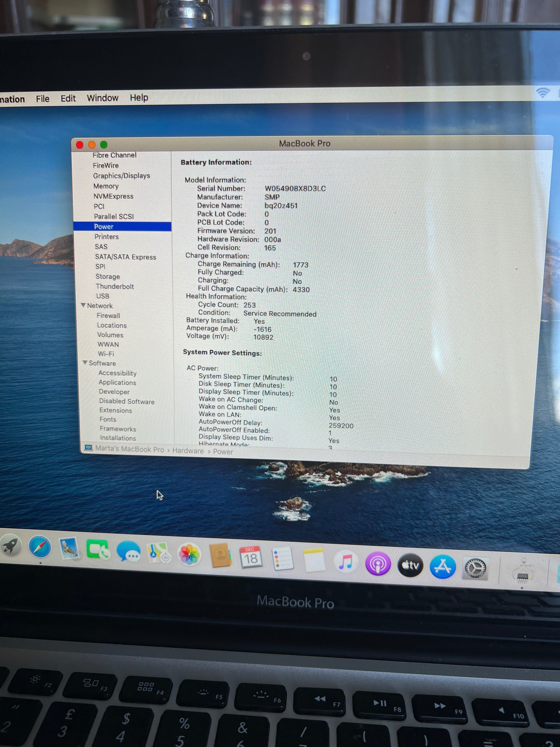The image size is (560, 747).
Task: Open Photos from the Dock
Action: coord(189,554)
